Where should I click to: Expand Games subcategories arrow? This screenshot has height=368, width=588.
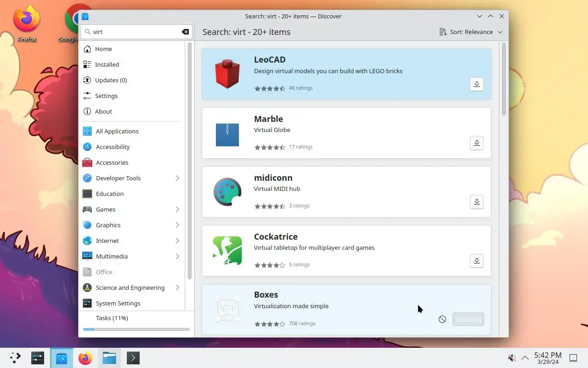tap(177, 209)
